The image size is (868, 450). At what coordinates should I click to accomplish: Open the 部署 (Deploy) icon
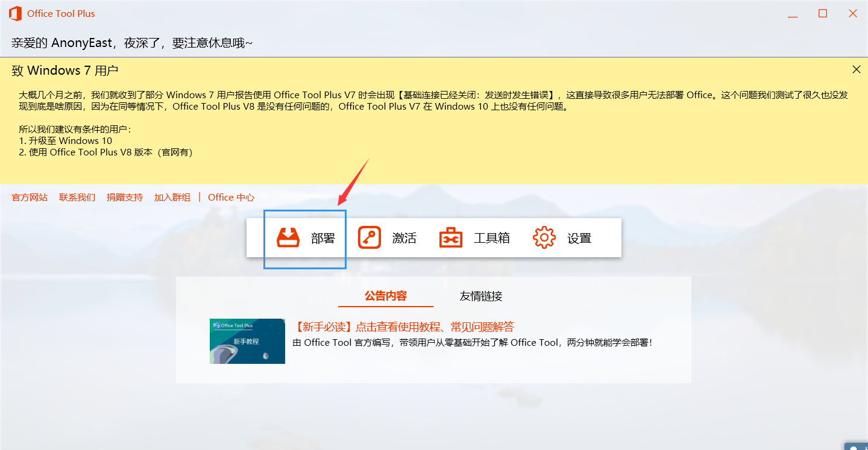pyautogui.click(x=288, y=237)
